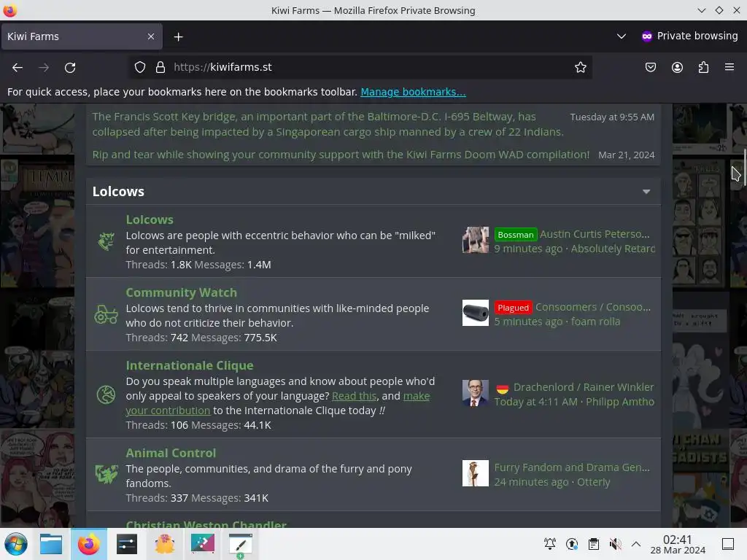Open the Extensions puzzle icon
Image resolution: width=747 pixels, height=560 pixels.
coord(703,67)
